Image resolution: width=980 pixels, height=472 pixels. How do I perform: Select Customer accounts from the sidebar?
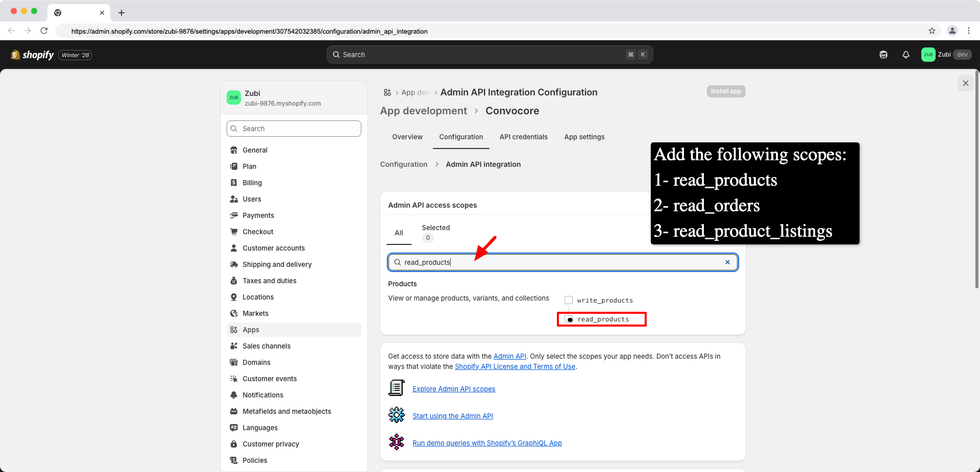273,248
